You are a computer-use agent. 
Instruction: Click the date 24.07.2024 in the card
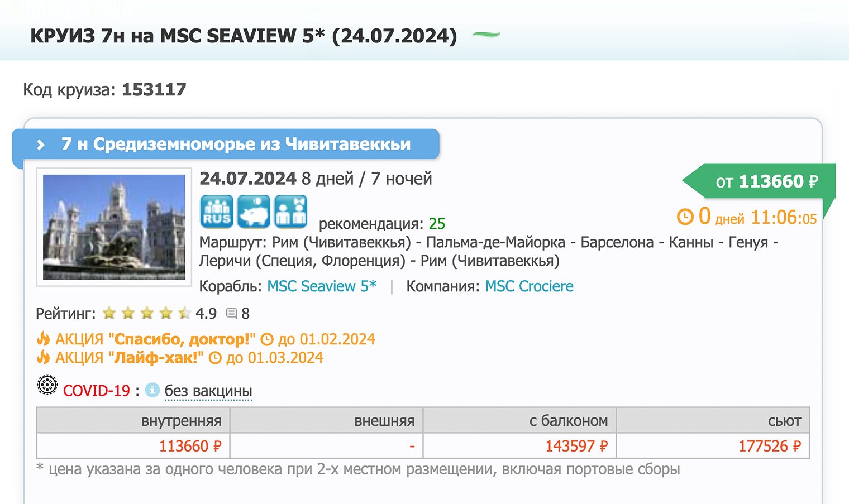pos(247,179)
